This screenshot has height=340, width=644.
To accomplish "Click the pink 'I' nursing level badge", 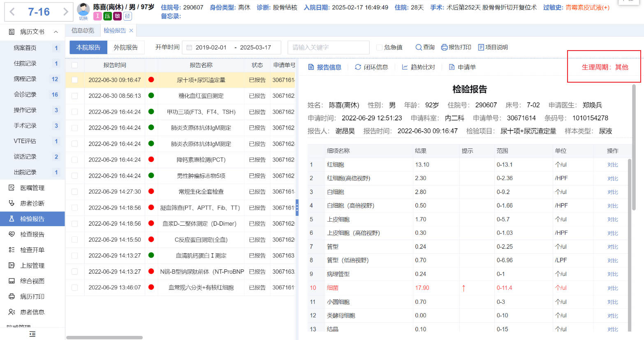I will click(97, 16).
